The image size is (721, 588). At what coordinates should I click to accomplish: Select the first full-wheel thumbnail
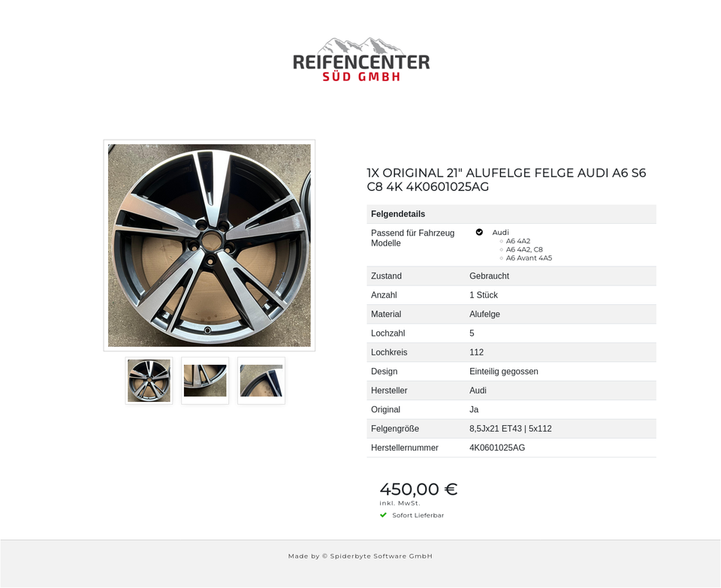tap(149, 381)
